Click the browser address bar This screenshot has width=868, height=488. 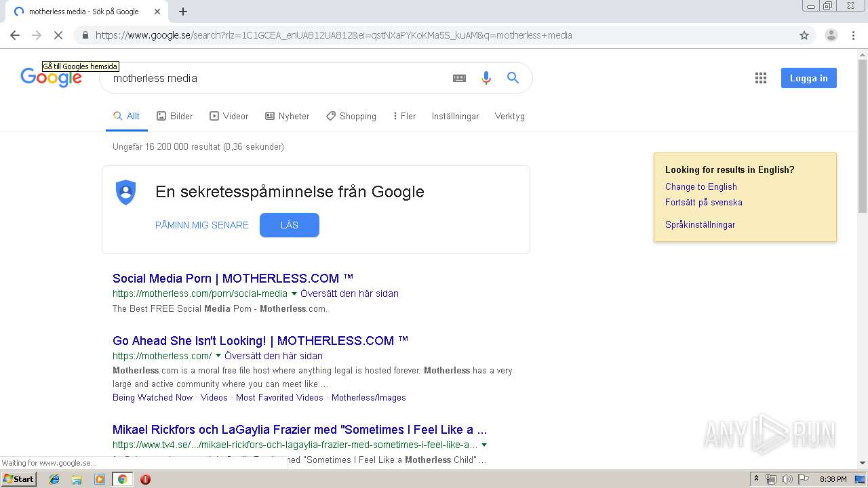[444, 35]
